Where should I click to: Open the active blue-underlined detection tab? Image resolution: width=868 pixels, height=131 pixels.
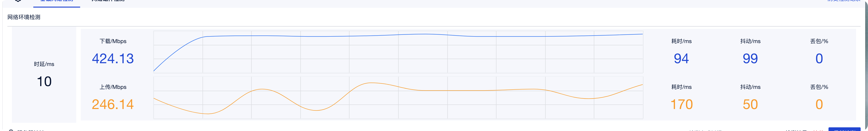tap(57, 1)
